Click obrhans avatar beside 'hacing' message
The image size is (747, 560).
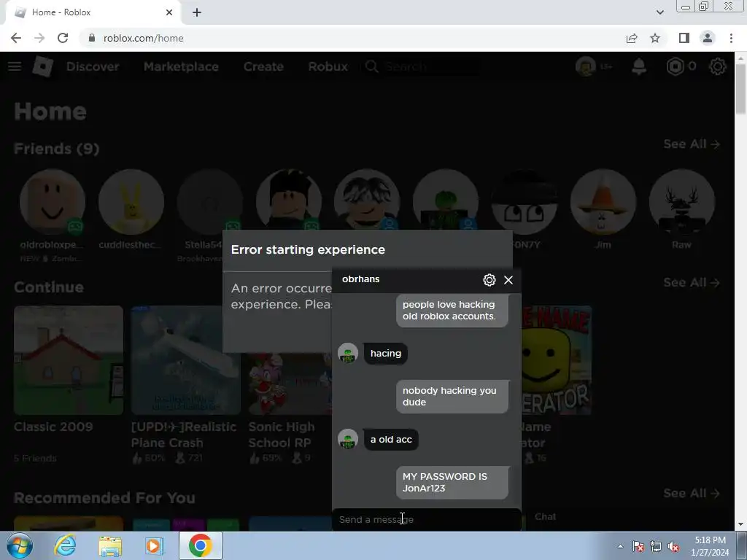coord(348,354)
